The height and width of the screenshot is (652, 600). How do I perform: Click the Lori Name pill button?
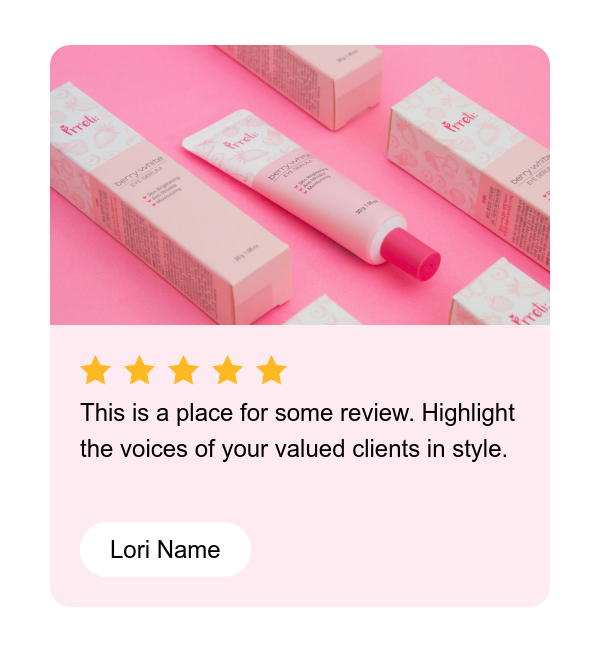[165, 549]
